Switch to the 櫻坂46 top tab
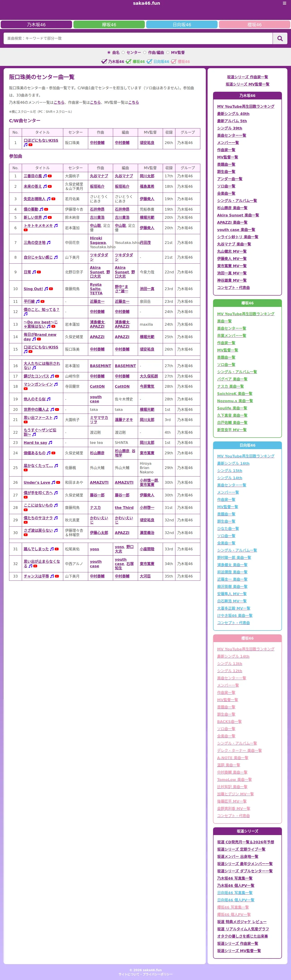The image size is (291, 980). coord(255,25)
